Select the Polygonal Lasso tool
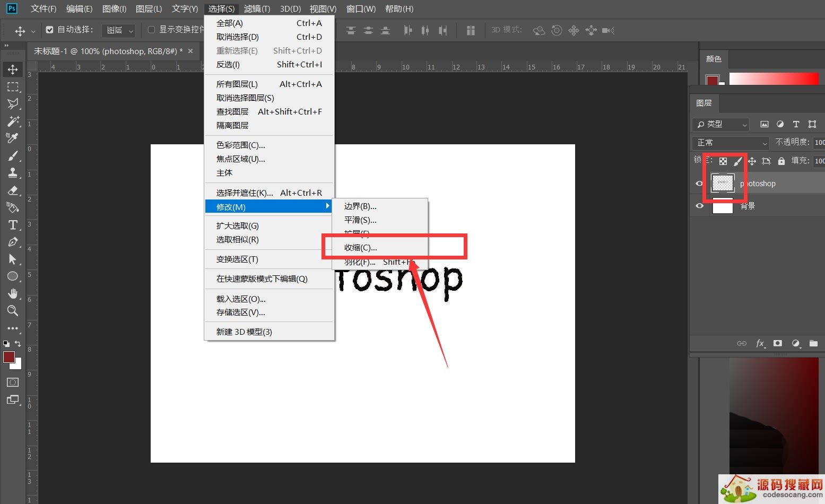Image resolution: width=825 pixels, height=504 pixels. [x=13, y=104]
